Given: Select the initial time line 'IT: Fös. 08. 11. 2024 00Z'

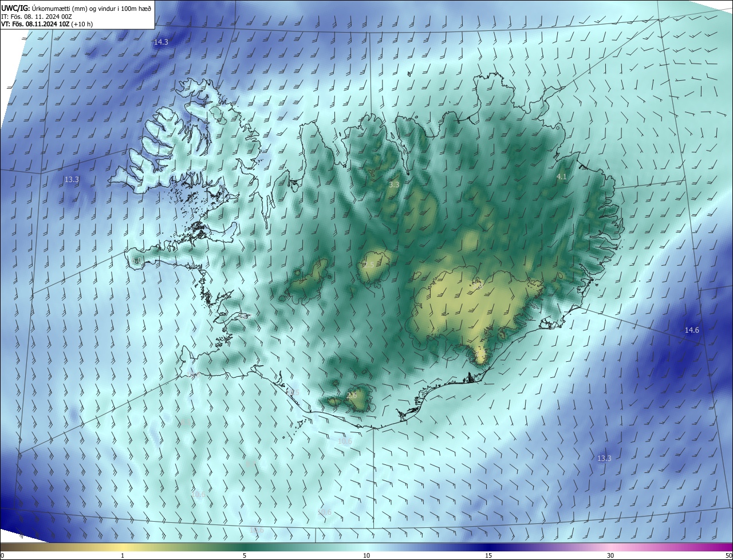Looking at the screenshot, I should (x=37, y=17).
